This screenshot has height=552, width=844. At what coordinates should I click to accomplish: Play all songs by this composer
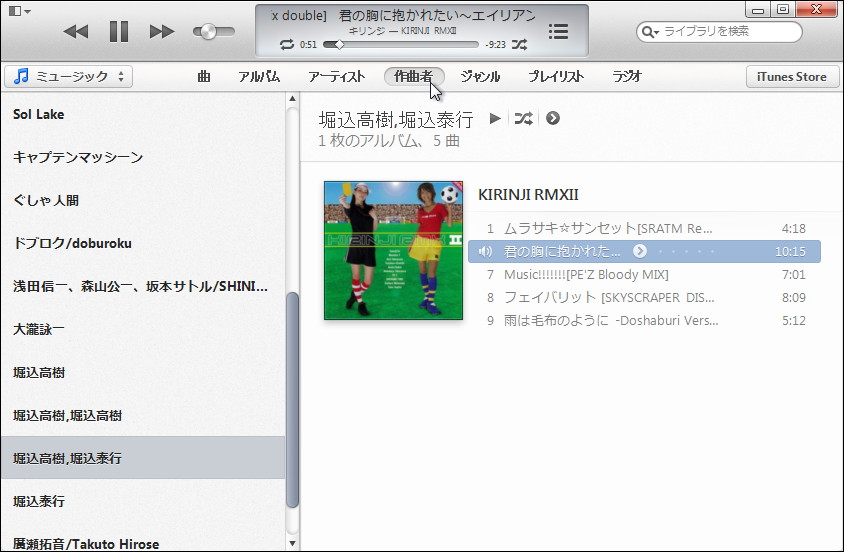click(x=495, y=118)
